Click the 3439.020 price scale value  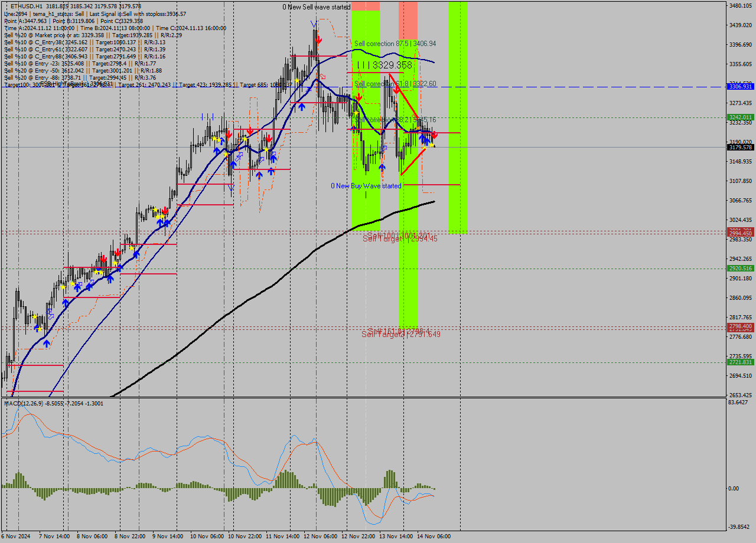[x=741, y=25]
